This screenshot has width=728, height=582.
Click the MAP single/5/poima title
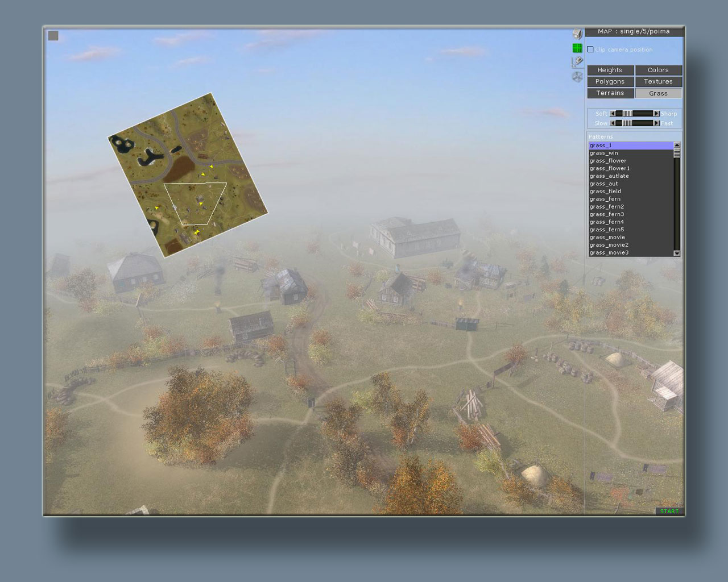(634, 32)
